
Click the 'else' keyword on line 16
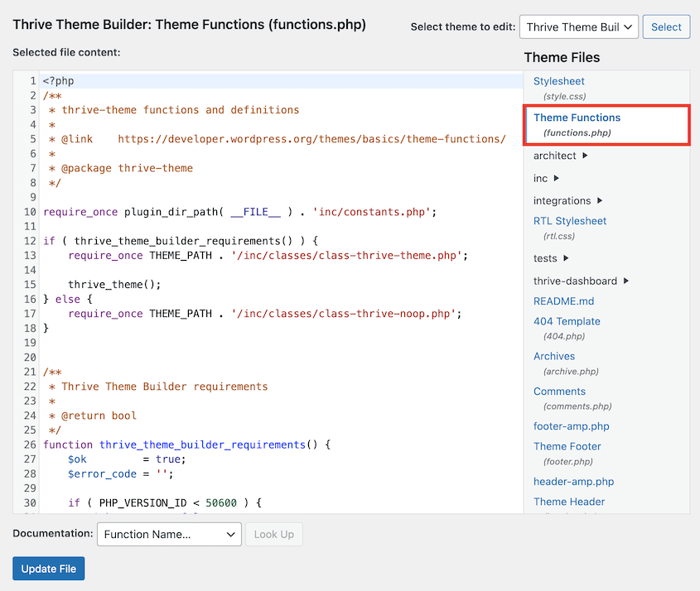coord(68,300)
